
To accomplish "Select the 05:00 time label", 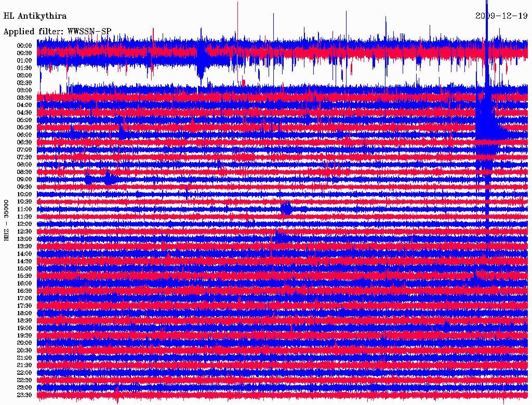I will pos(24,120).
